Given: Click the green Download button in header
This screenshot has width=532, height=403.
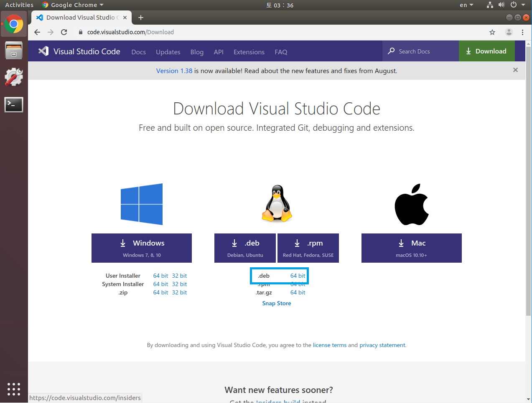Looking at the screenshot, I should 486,51.
